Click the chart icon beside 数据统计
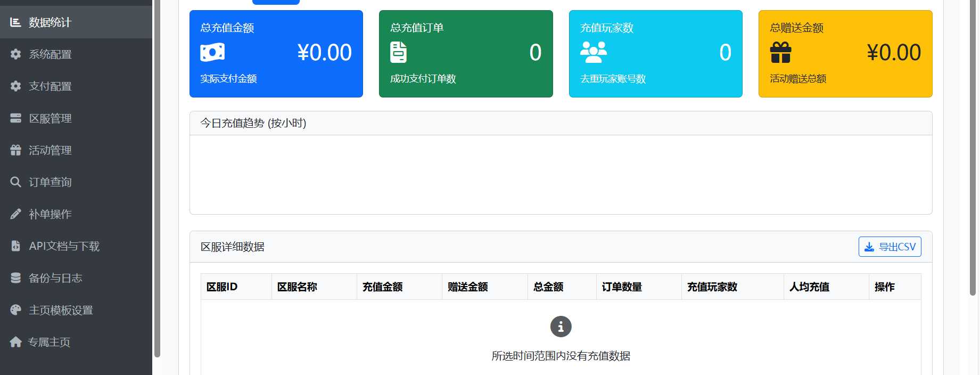980x375 pixels. click(x=15, y=22)
